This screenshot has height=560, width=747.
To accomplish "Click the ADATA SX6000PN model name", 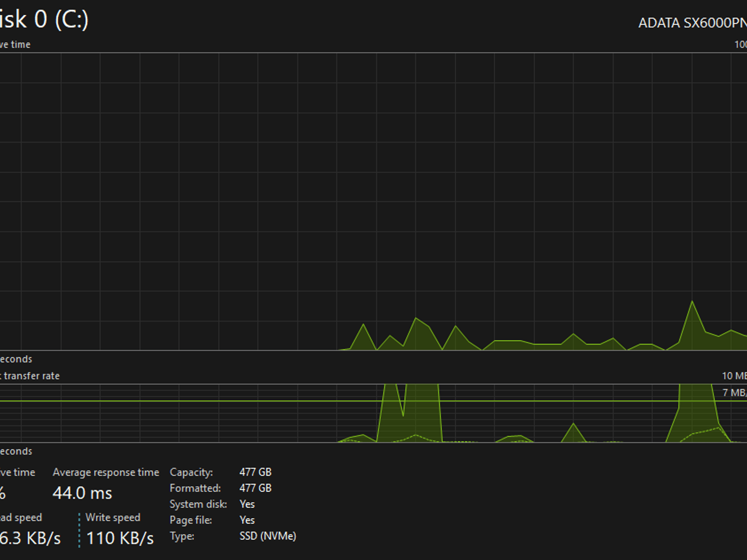I will click(692, 23).
